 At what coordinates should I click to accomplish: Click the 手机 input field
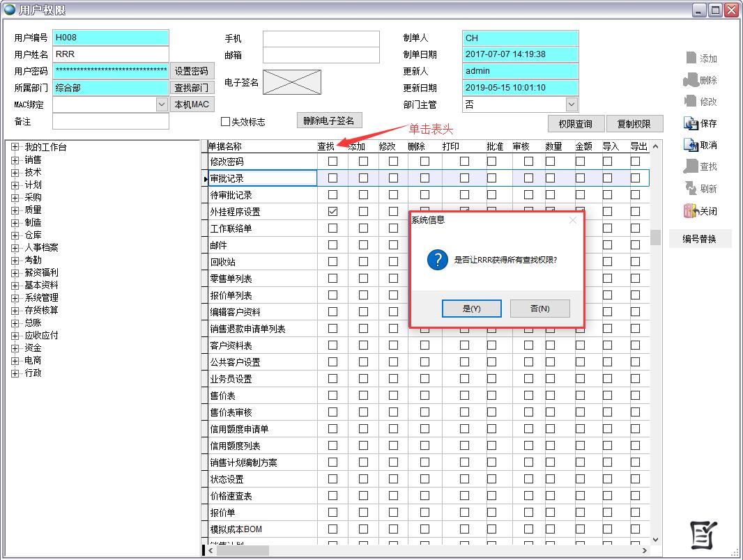pyautogui.click(x=321, y=38)
